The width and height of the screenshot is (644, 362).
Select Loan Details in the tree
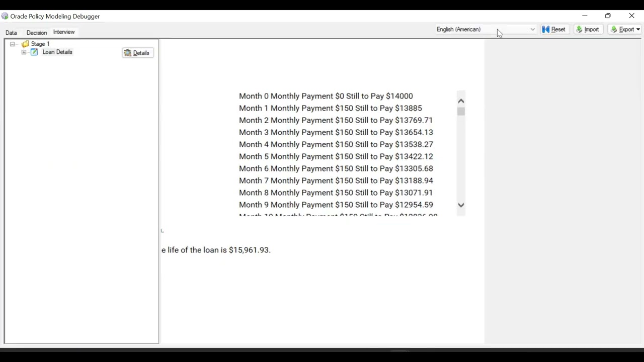tap(57, 52)
